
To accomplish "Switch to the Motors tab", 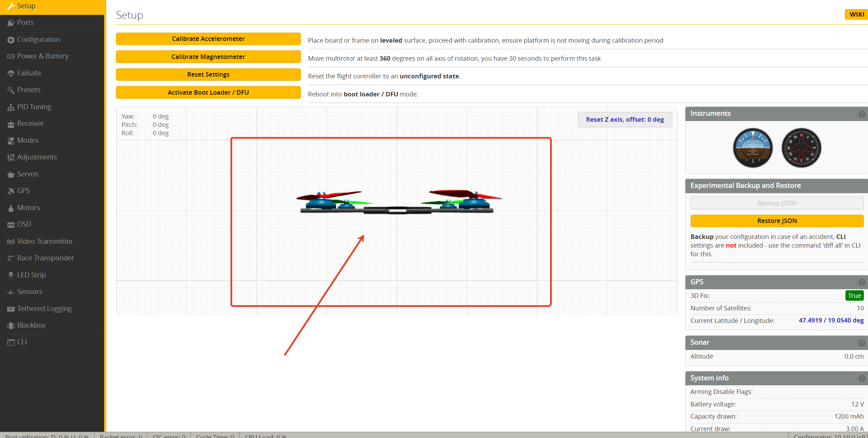I will [x=28, y=208].
